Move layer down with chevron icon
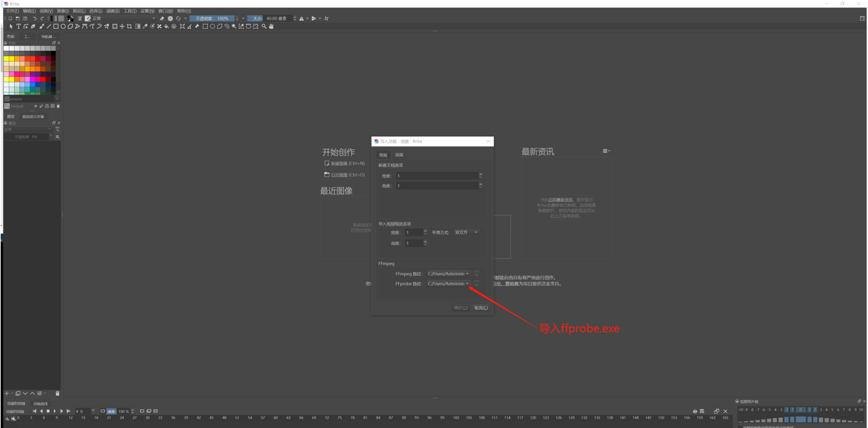This screenshot has width=868, height=428. click(25, 393)
